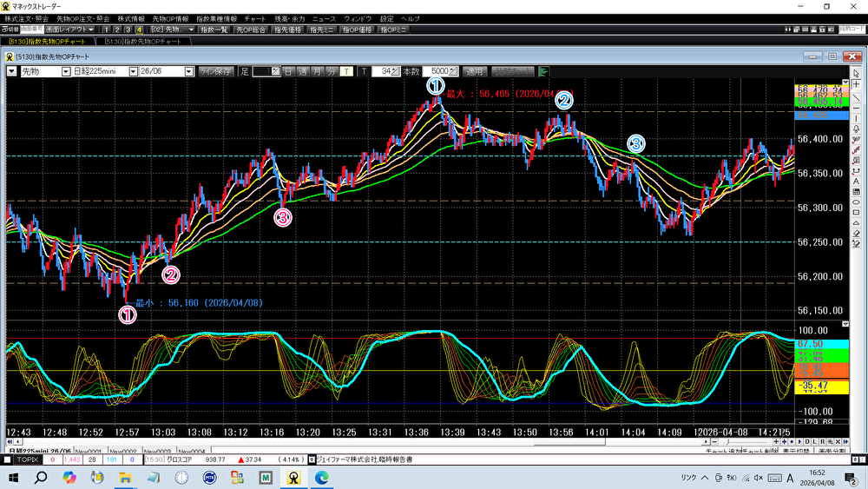The height and width of the screenshot is (489, 868).
Task: Open Microsoft Edge from the taskbar
Action: point(321,477)
